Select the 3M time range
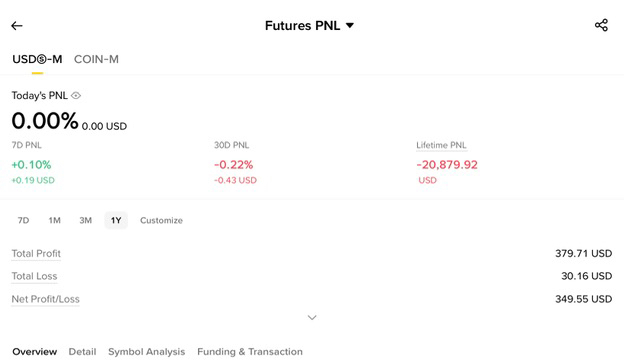The height and width of the screenshot is (360, 624). point(86,220)
